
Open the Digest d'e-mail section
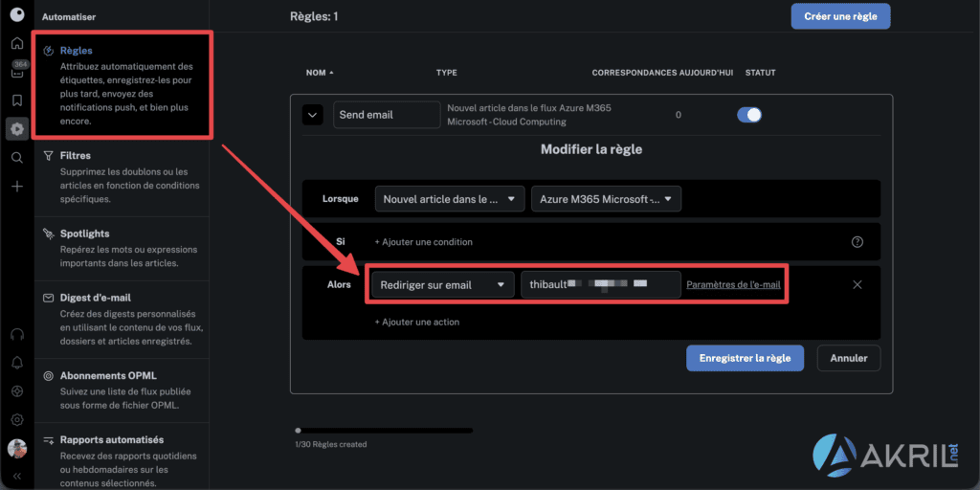(122, 320)
